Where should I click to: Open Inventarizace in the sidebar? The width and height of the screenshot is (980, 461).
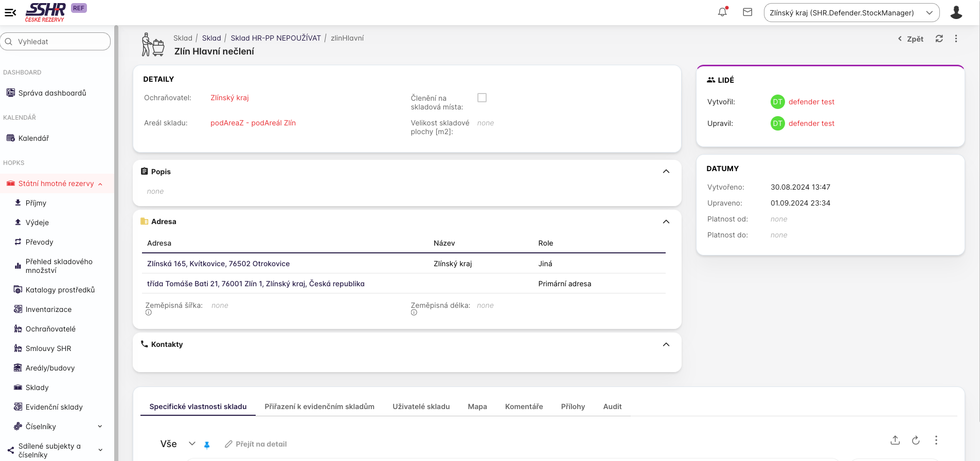[48, 309]
